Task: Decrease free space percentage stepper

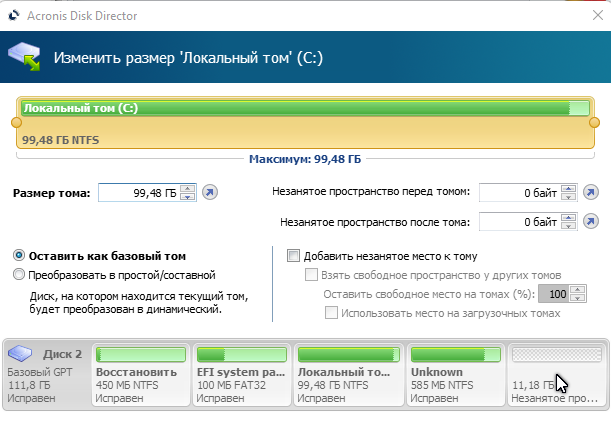Action: (x=577, y=298)
